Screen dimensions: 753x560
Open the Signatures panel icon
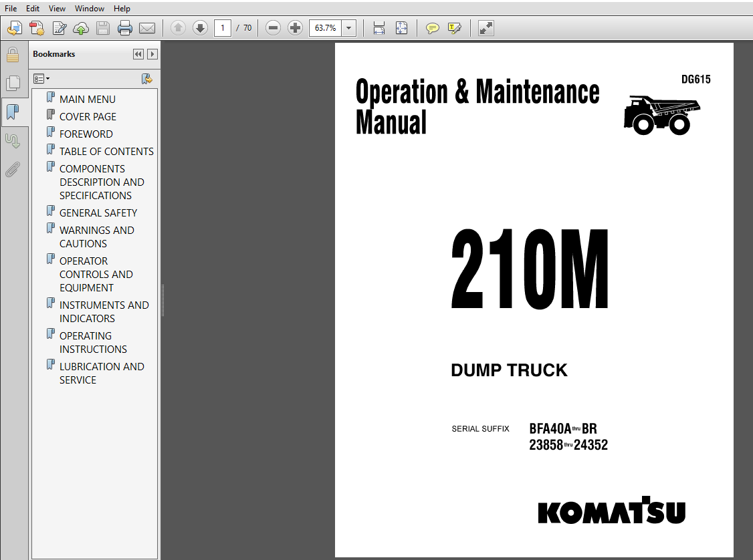click(13, 140)
